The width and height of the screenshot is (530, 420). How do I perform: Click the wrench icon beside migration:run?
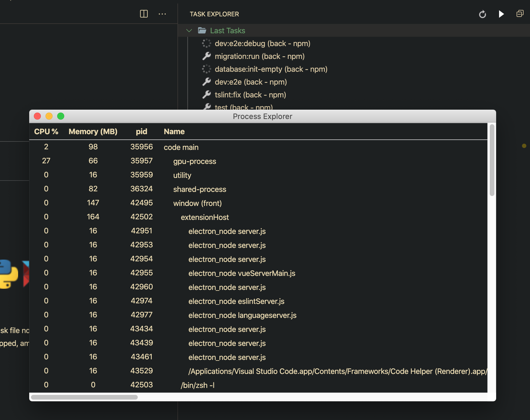click(207, 56)
